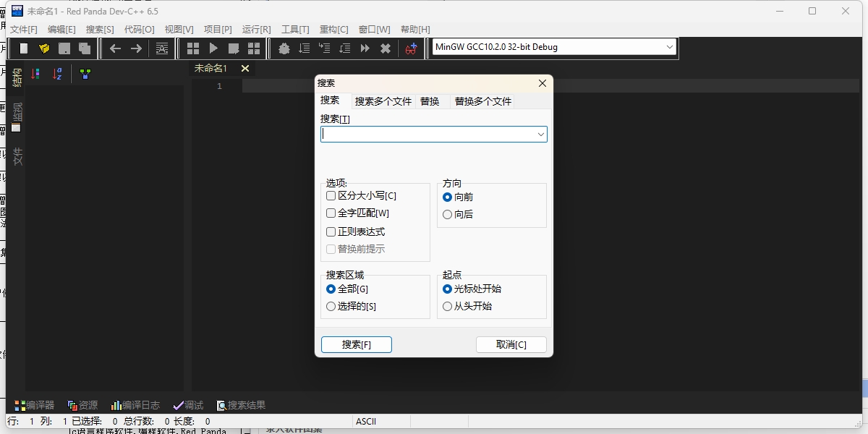Open the 代码[O] menu
Screen dimensions: 868x434
(139, 30)
